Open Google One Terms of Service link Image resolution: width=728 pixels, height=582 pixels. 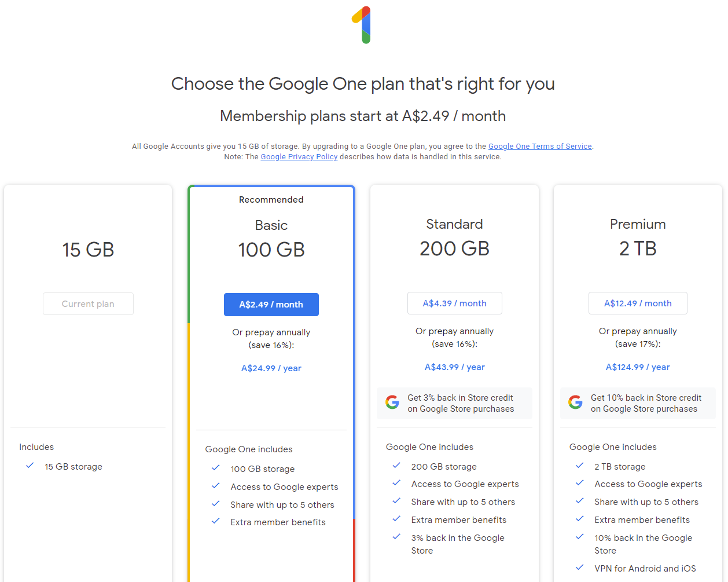[540, 147]
